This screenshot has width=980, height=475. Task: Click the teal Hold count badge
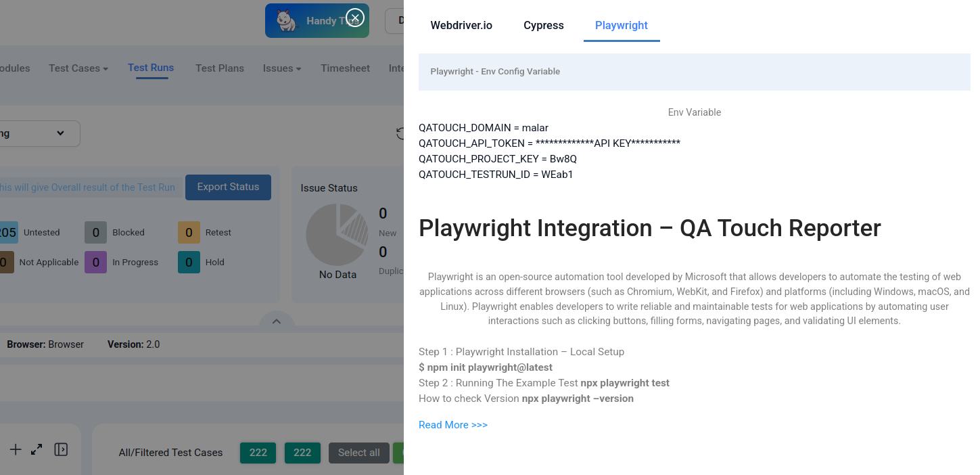click(189, 263)
